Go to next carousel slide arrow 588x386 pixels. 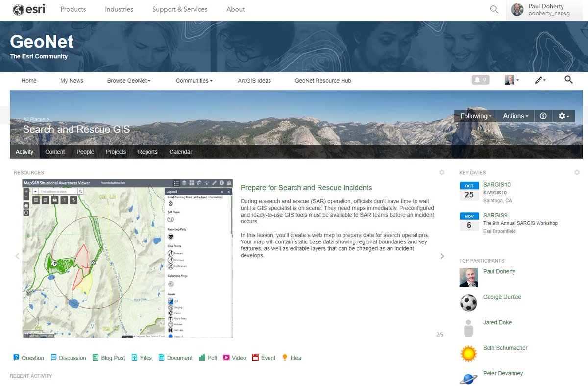pyautogui.click(x=442, y=256)
